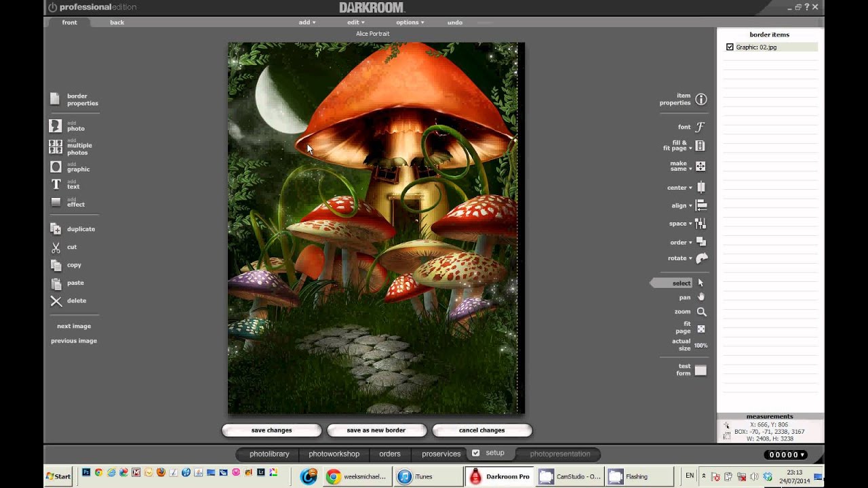Click save as new border button

[376, 430]
